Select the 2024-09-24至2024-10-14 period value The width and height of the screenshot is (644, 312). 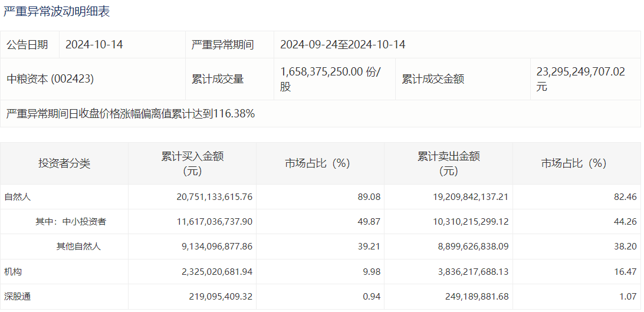[343, 45]
